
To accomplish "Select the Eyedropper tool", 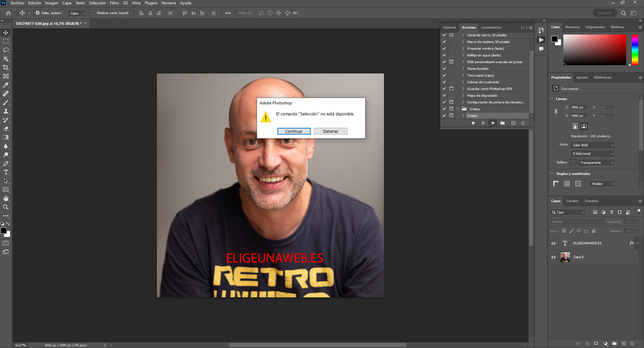I will pos(6,85).
